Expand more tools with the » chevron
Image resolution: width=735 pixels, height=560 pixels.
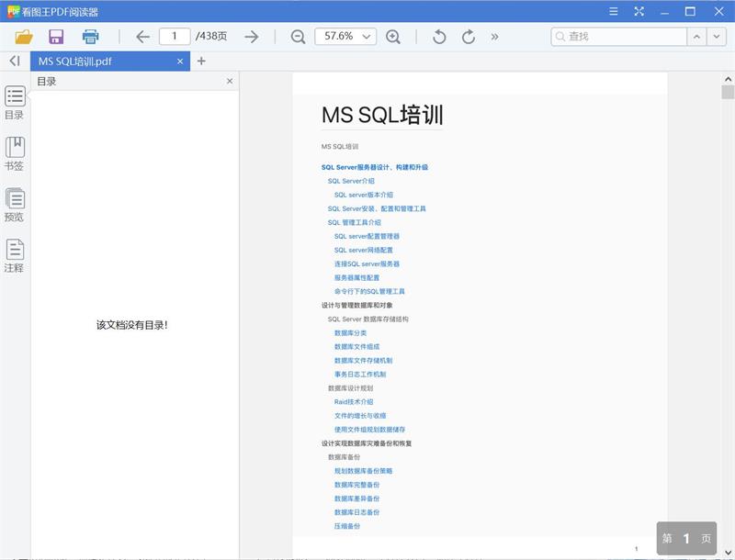(x=497, y=36)
